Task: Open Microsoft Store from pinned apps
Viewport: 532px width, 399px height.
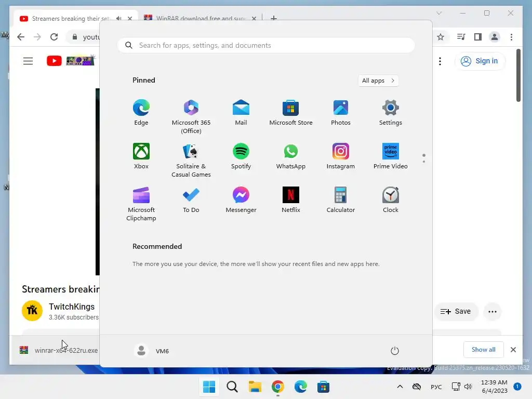Action: click(x=291, y=113)
